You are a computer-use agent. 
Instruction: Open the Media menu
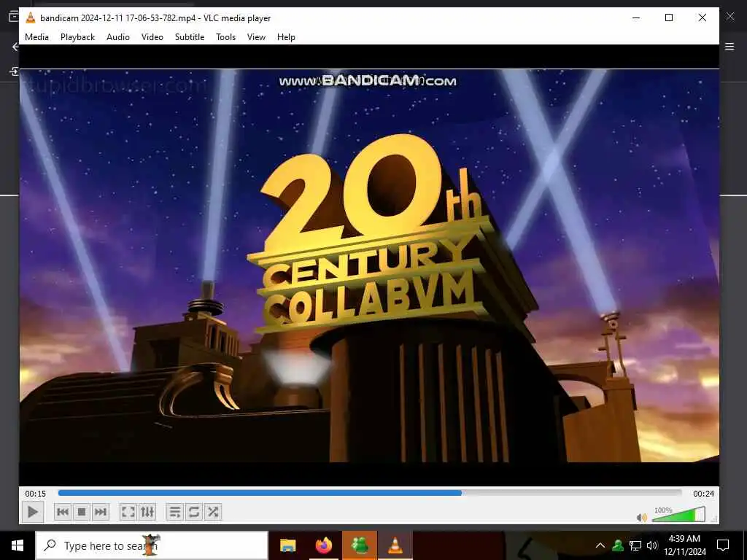click(36, 36)
